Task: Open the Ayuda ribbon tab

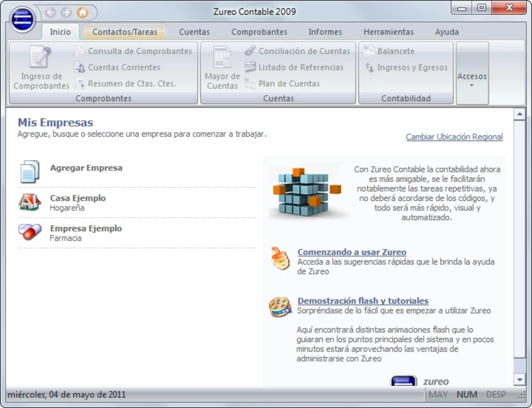Action: 447,32
